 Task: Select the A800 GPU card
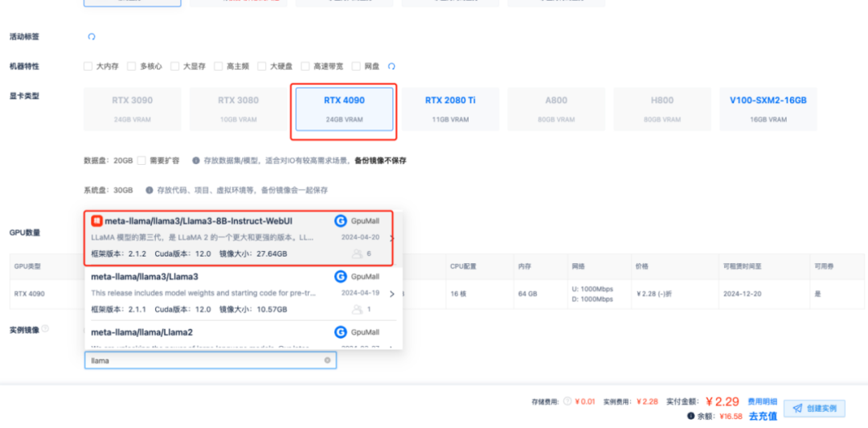556,109
